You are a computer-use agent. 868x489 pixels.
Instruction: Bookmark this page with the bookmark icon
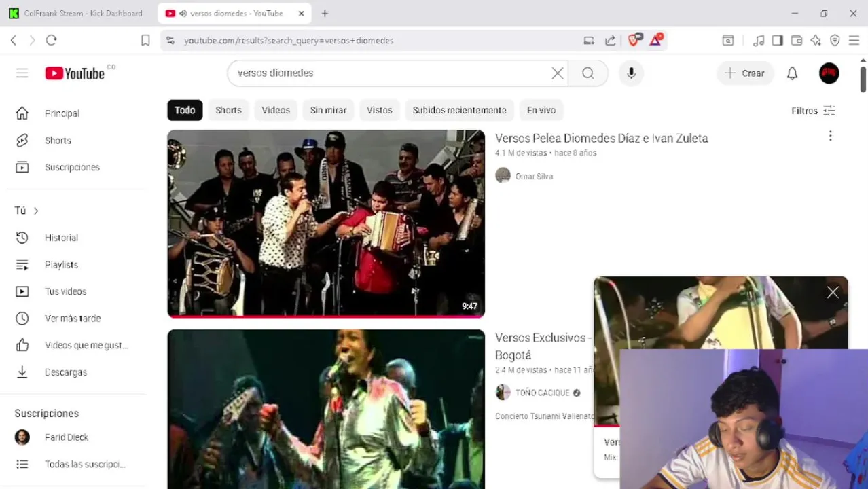(145, 41)
